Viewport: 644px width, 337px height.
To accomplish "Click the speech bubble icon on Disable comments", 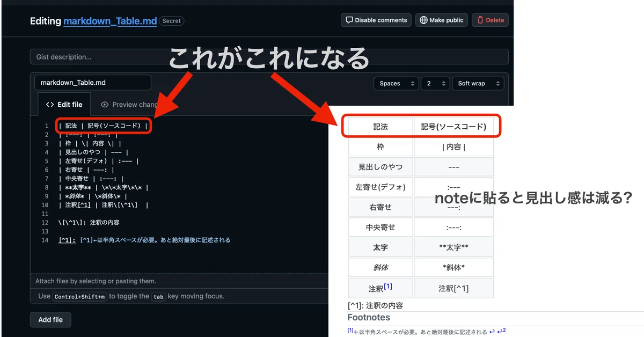I will 350,20.
